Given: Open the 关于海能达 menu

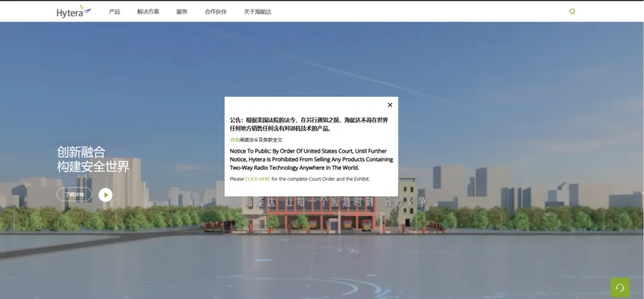Looking at the screenshot, I should tap(258, 12).
